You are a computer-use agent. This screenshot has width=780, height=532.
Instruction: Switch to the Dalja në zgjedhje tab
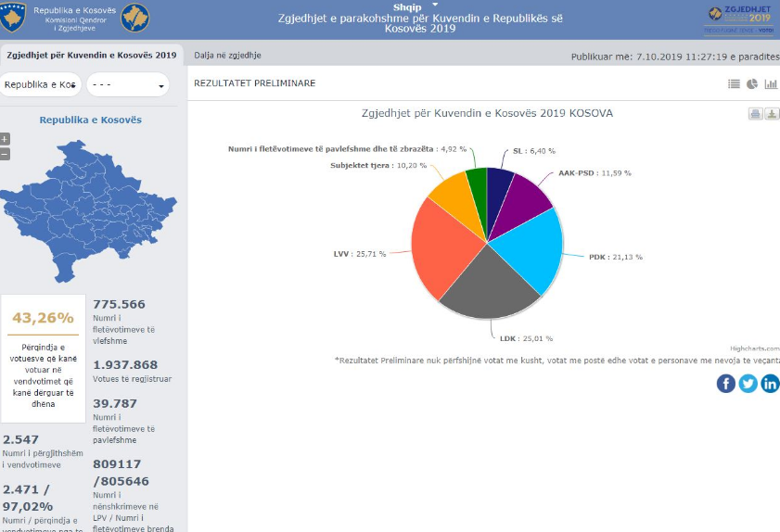(x=227, y=56)
